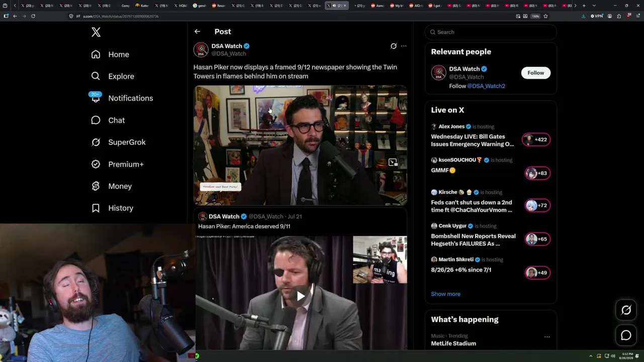The image size is (644, 362).
Task: Toggle the browser sidebar panel icon
Action: pyautogui.click(x=6, y=16)
